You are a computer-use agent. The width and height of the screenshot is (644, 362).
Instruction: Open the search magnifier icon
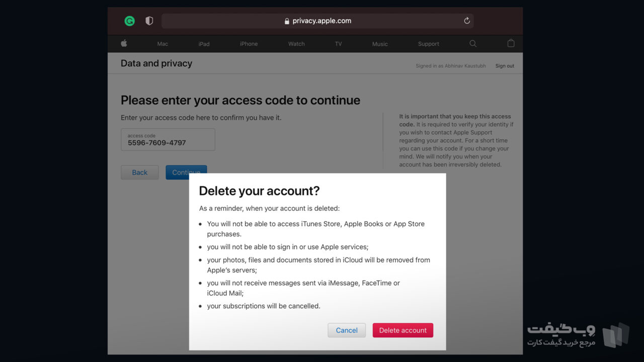click(473, 44)
